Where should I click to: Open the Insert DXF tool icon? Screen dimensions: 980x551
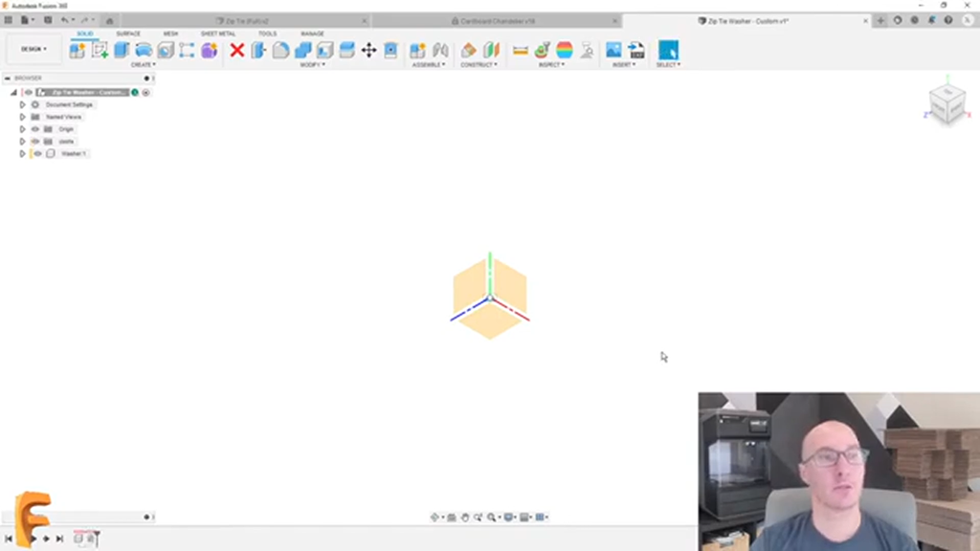(636, 50)
